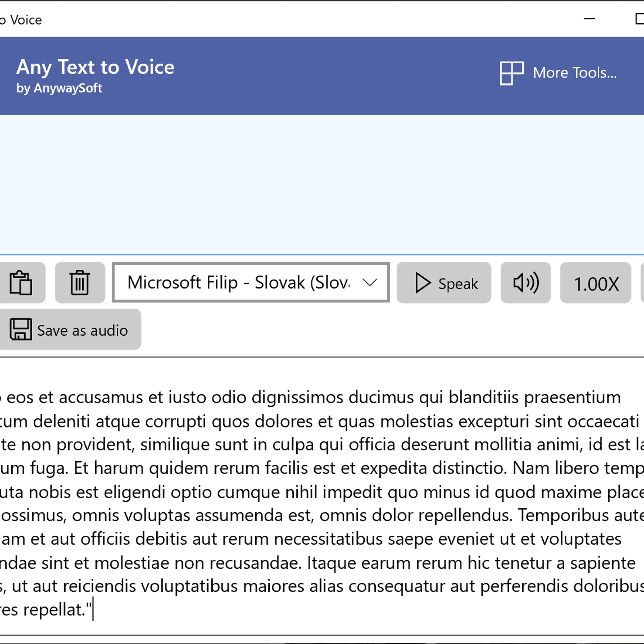Screen dimensions: 644x644
Task: Adjust playback speed with the 1.00X control
Action: click(596, 283)
